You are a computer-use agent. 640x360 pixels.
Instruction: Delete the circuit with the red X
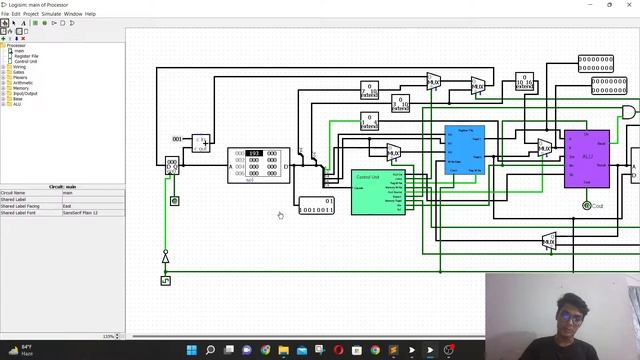coord(23,38)
